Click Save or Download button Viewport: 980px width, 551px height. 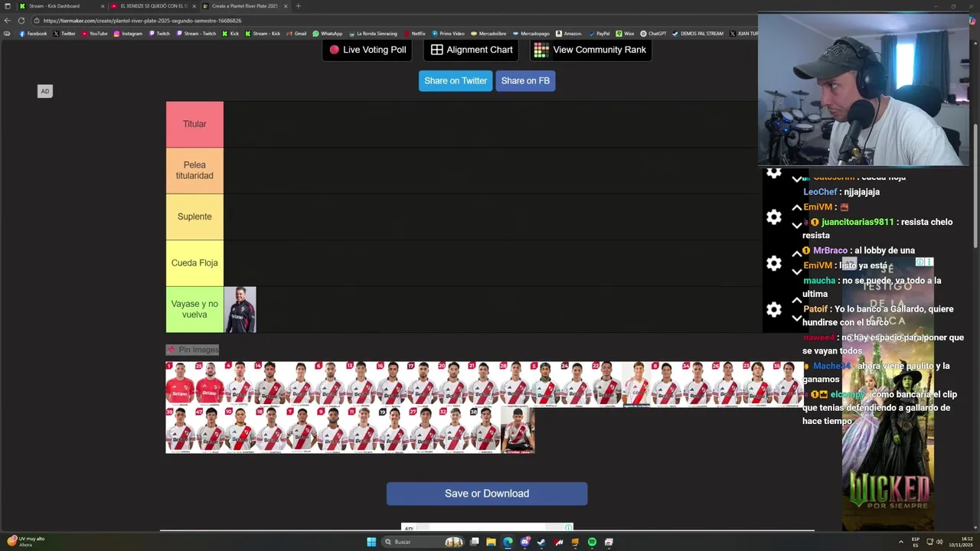click(x=487, y=494)
